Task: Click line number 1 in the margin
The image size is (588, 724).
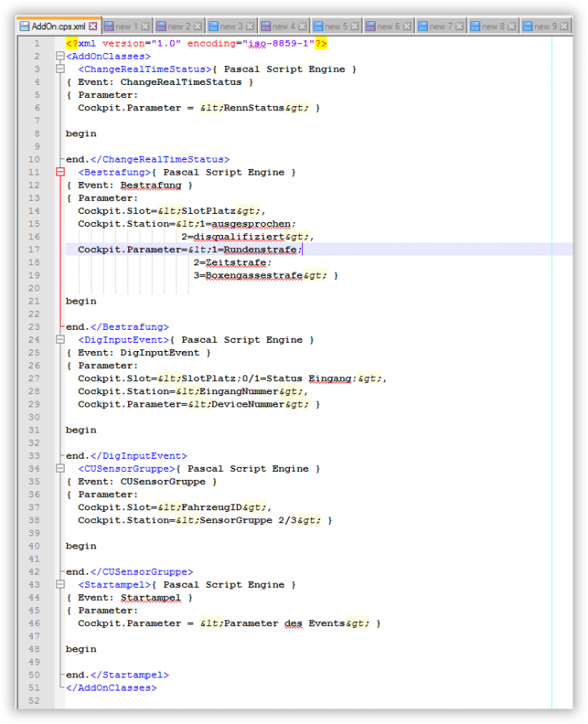Action: pos(37,43)
